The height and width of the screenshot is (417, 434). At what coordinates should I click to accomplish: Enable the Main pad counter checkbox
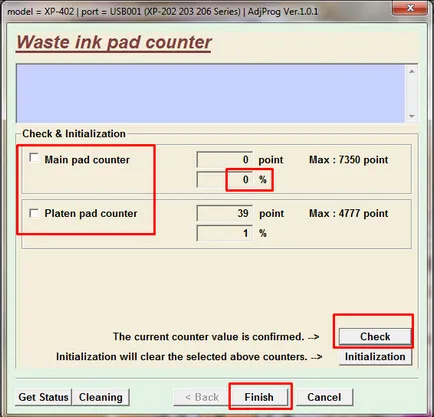[34, 157]
